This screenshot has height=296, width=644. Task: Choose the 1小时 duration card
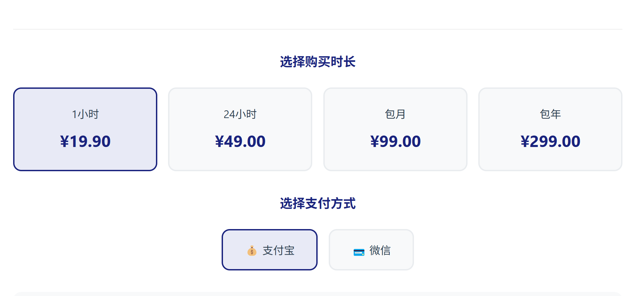coord(85,129)
